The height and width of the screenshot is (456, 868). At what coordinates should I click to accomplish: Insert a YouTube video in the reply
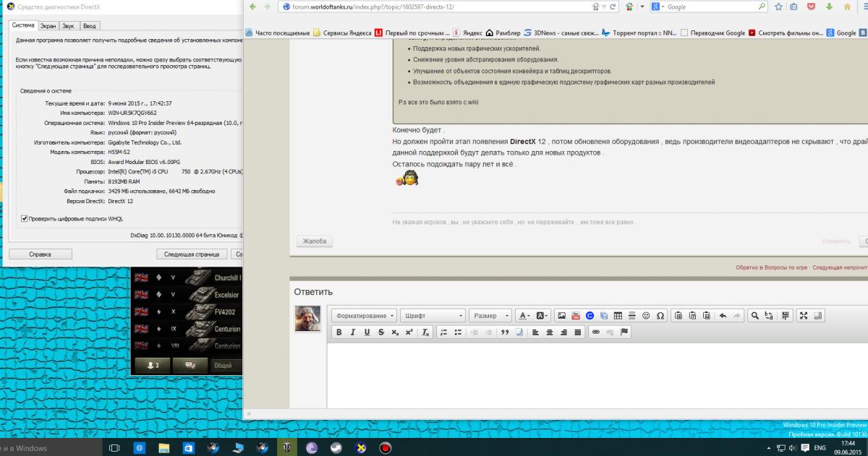575,316
